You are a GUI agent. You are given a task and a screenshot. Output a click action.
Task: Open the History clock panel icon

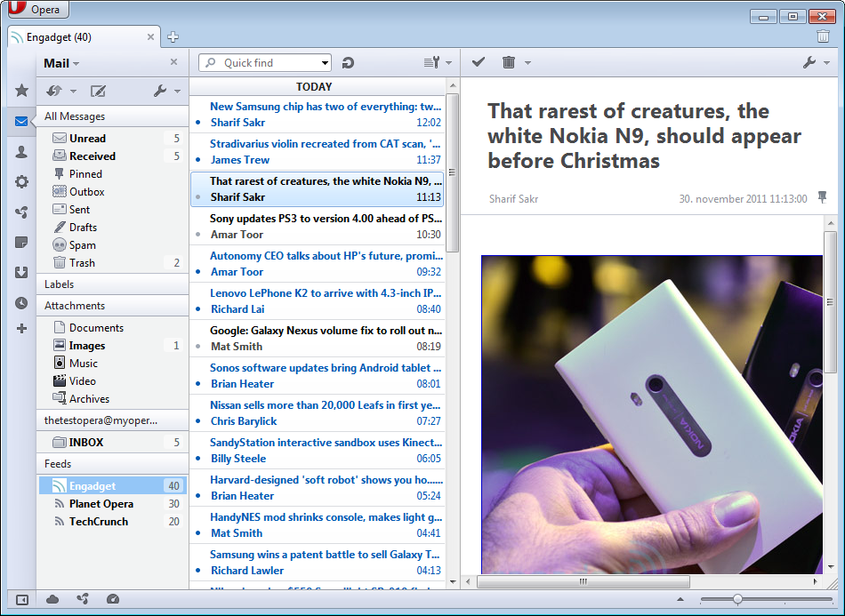[21, 303]
